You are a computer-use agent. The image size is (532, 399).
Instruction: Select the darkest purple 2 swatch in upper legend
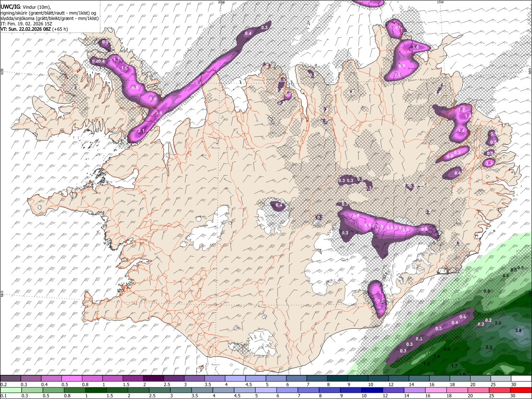(153, 379)
